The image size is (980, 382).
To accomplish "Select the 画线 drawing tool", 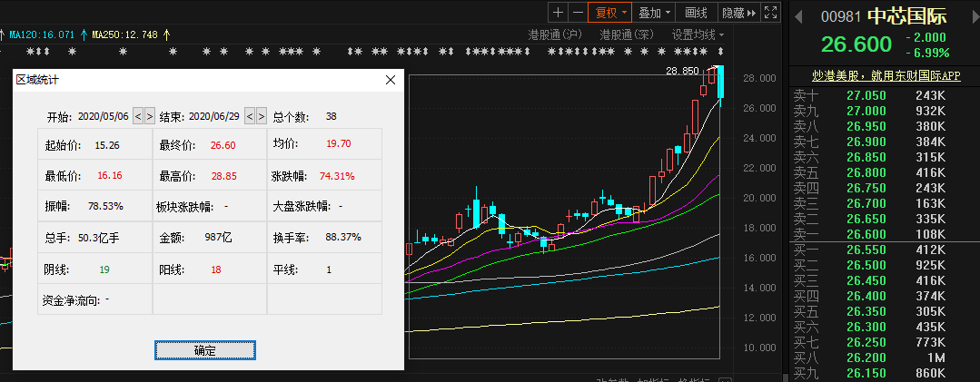I will coord(696,13).
